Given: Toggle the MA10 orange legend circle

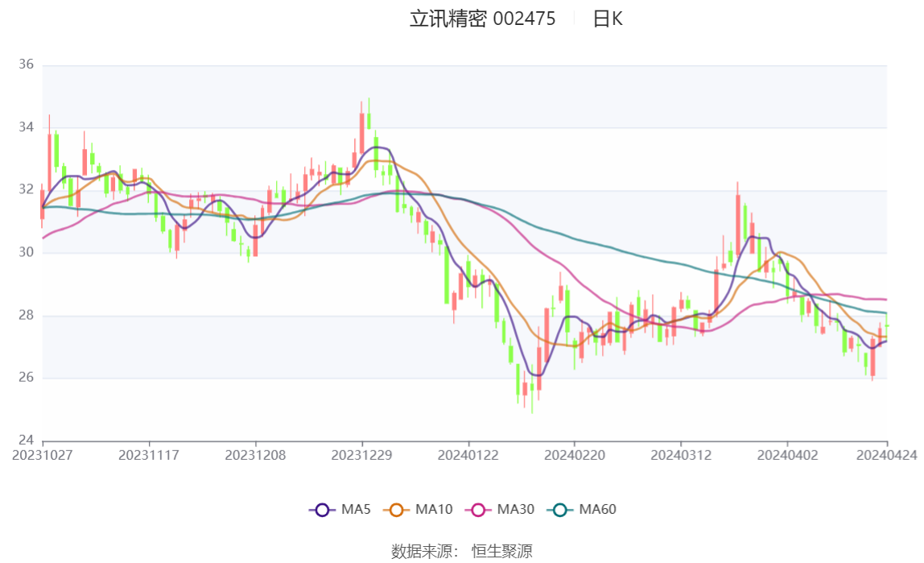Looking at the screenshot, I should coord(396,510).
